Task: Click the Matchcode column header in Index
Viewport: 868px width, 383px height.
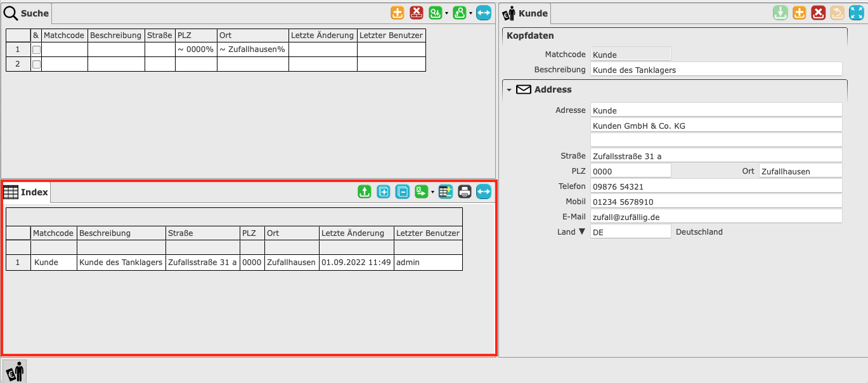Action: [54, 233]
